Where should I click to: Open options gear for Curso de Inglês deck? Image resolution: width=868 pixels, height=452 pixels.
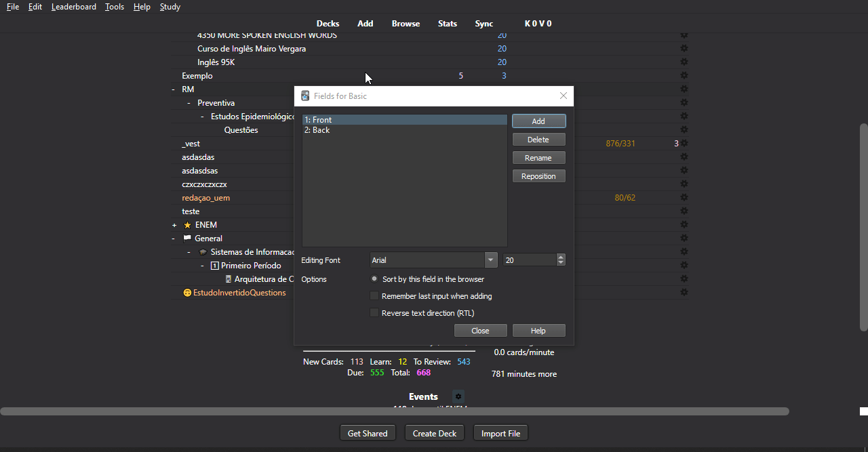point(684,49)
